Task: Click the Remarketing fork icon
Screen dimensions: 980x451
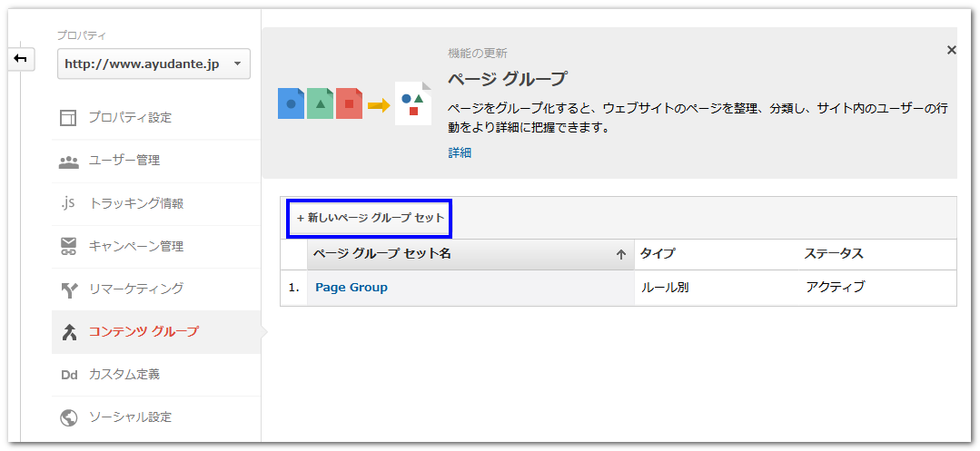Action: pyautogui.click(x=69, y=289)
